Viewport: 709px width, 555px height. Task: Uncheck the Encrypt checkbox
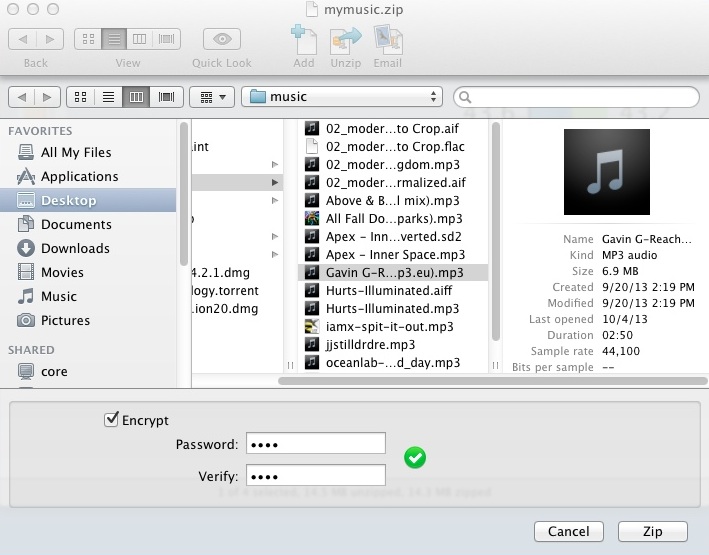(x=111, y=420)
